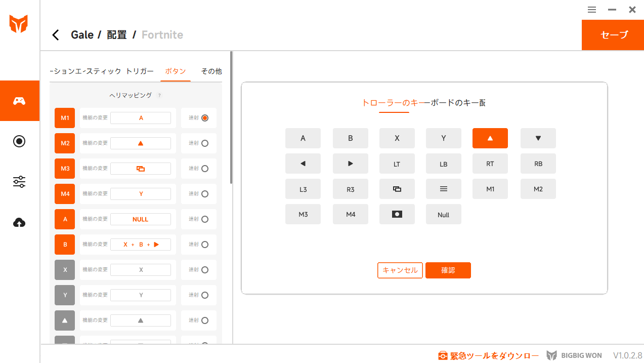Disable turbo radio for M1
This screenshot has width=644, height=363.
205,118
